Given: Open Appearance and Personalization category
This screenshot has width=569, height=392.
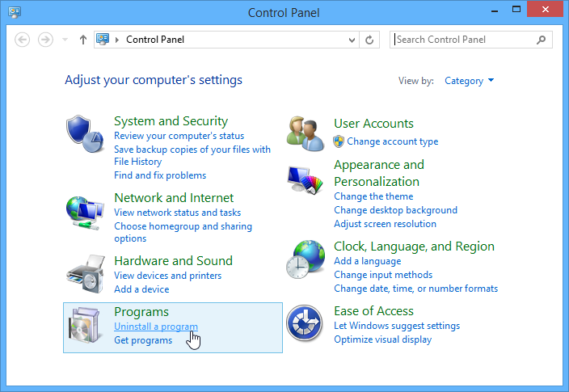Looking at the screenshot, I should [379, 173].
